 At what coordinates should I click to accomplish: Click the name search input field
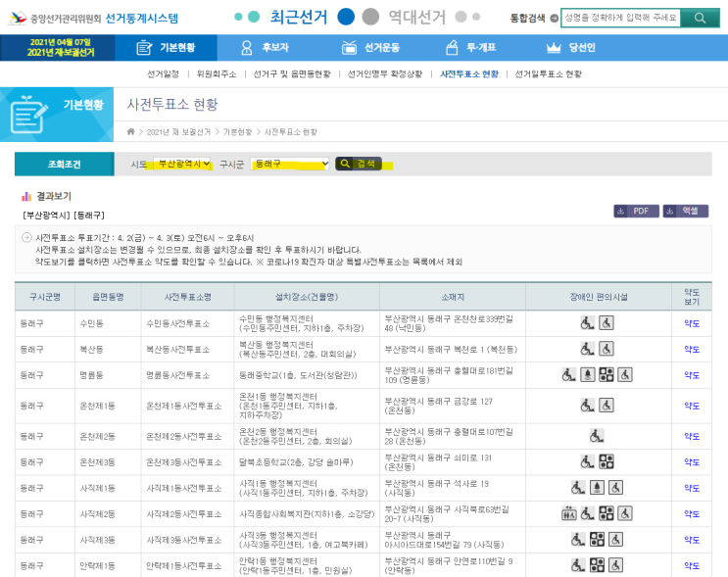[621, 18]
